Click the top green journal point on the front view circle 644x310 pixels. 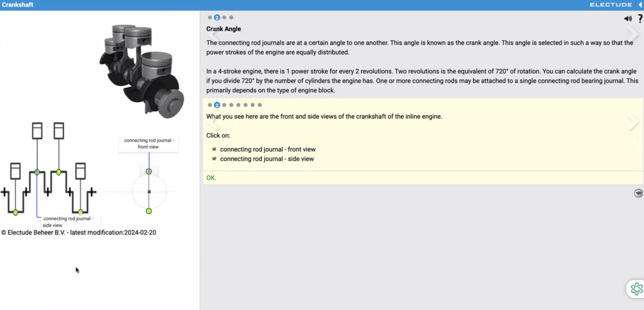(x=149, y=171)
